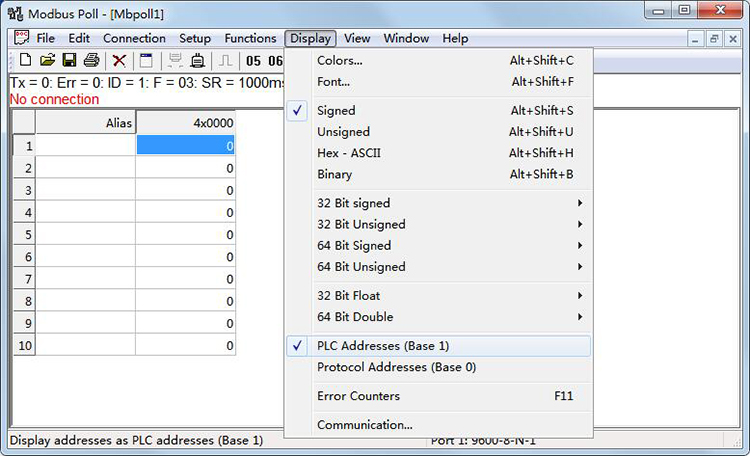
Task: Open the File menu
Action: 45,38
